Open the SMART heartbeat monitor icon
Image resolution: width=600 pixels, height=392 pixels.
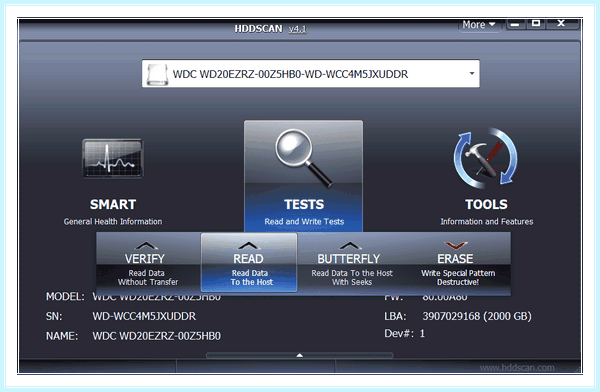tap(113, 158)
